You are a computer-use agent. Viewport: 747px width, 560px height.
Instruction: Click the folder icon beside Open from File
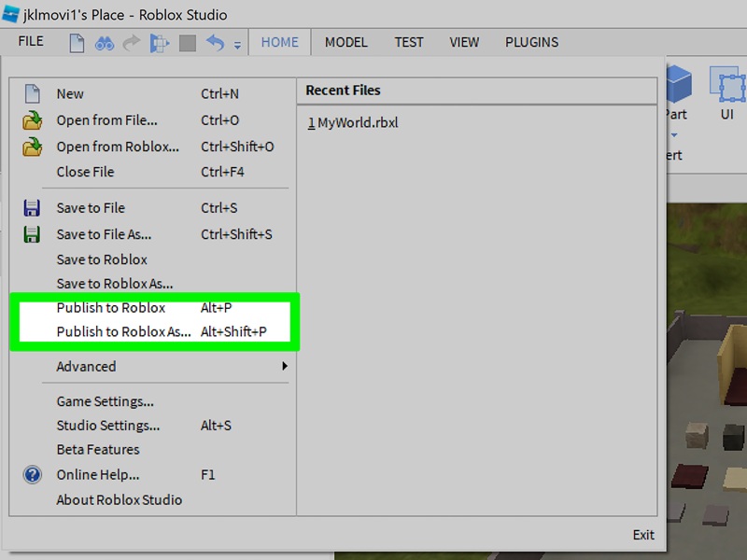[34, 119]
